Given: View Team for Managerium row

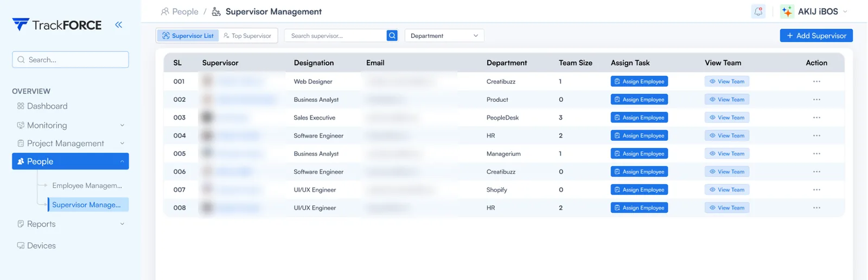Looking at the screenshot, I should [727, 154].
